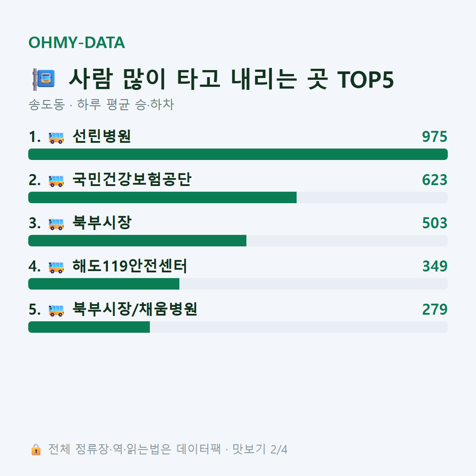
Task: Click the bus icon beside 선린병원
Action: [x=56, y=138]
